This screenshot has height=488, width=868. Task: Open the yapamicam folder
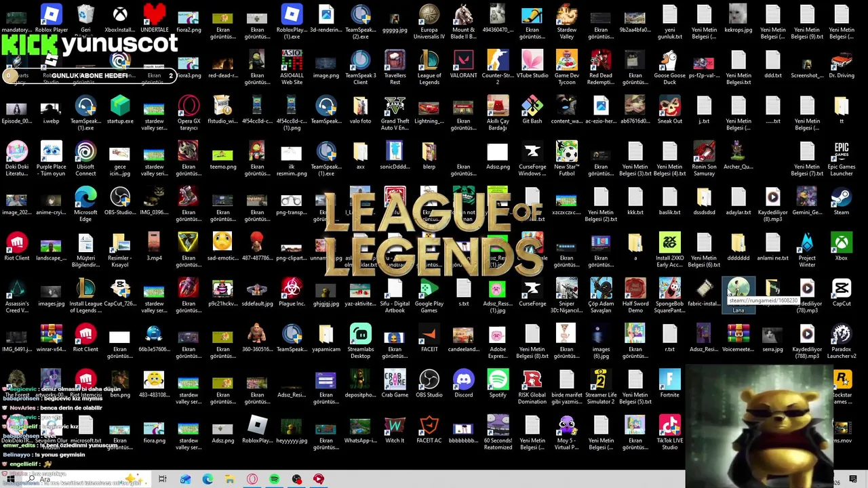pos(326,338)
